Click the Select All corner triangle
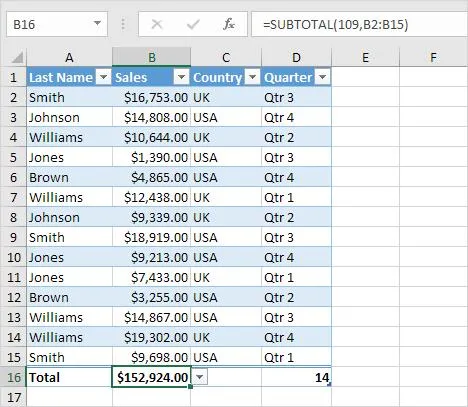This screenshot has height=407, width=468. coord(17,57)
